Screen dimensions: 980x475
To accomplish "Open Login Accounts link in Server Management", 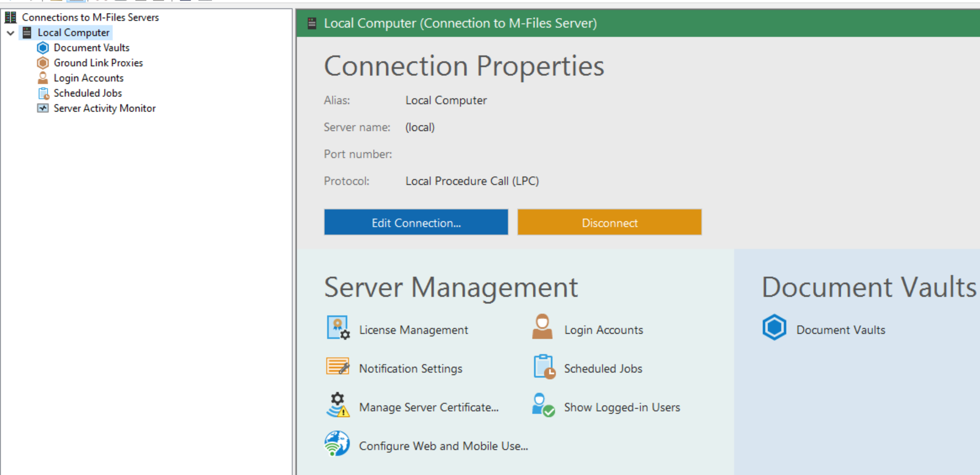I will tap(603, 330).
